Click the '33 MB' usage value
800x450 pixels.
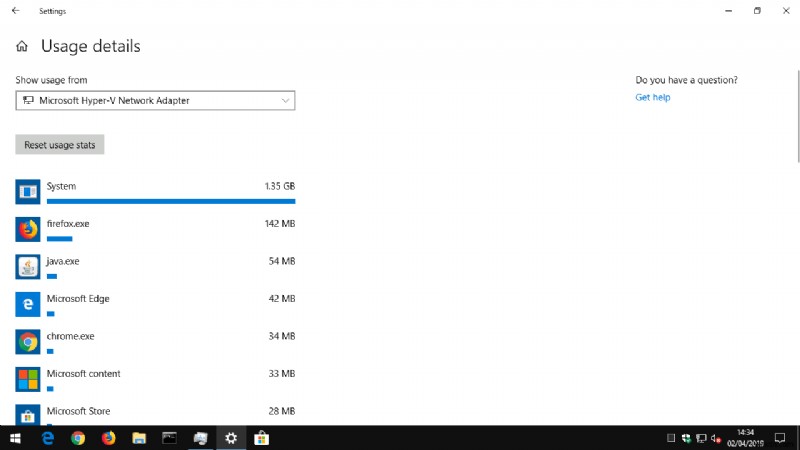point(282,373)
